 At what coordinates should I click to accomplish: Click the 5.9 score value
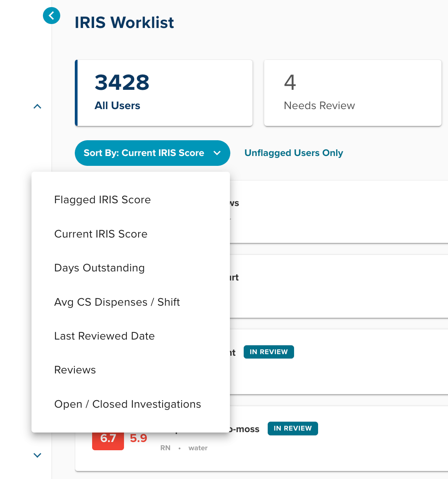139,438
